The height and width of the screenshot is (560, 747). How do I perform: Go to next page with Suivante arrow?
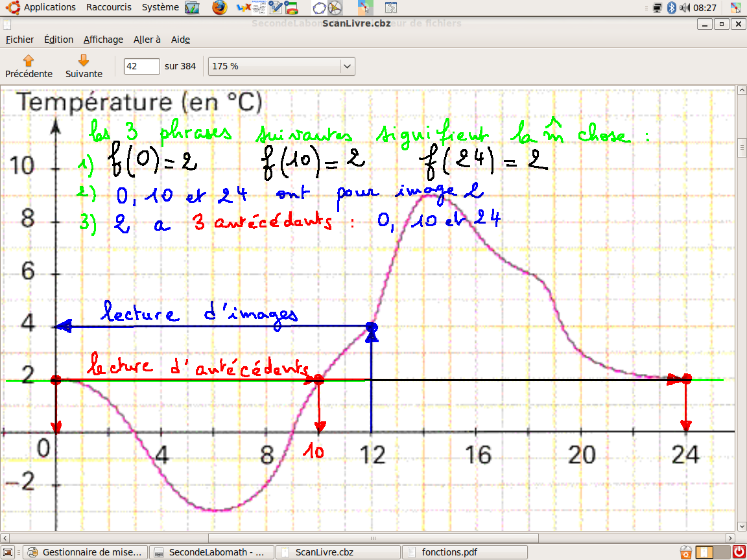point(84,66)
